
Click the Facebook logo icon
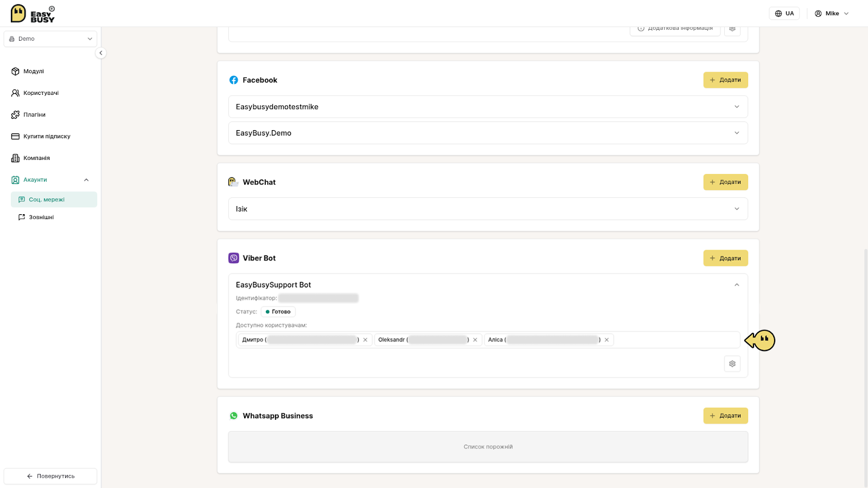coord(234,80)
